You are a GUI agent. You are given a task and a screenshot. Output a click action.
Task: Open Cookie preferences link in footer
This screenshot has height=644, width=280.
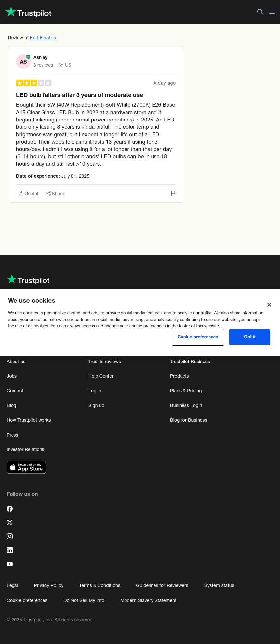(x=27, y=600)
